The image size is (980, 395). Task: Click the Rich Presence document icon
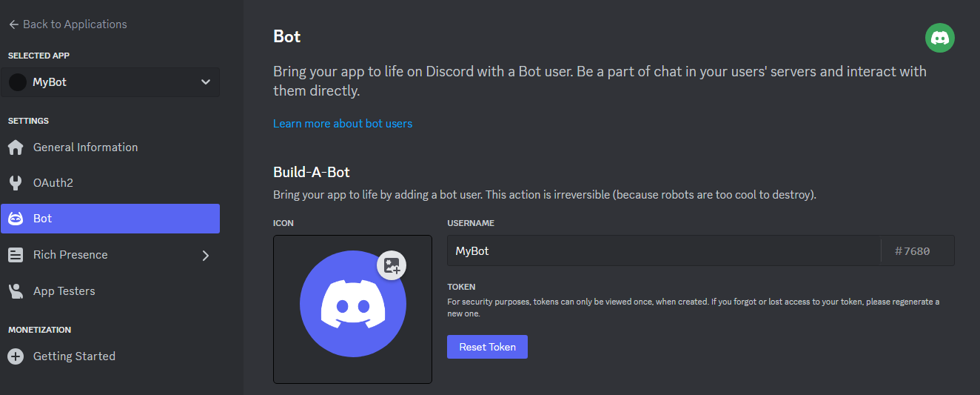pos(16,255)
